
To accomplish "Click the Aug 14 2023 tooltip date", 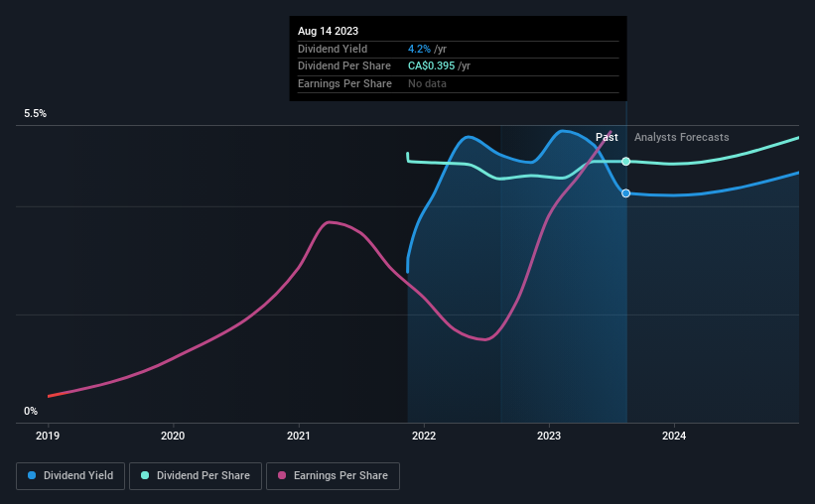I will 328,31.
